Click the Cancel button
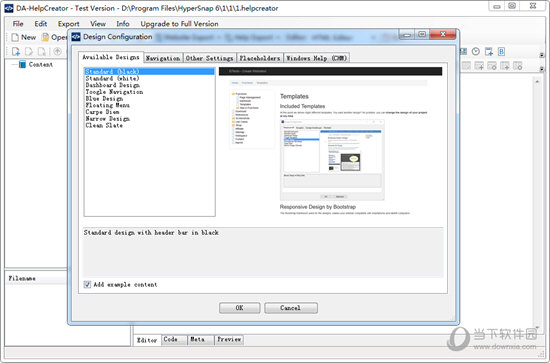The image size is (550, 363). [x=291, y=308]
